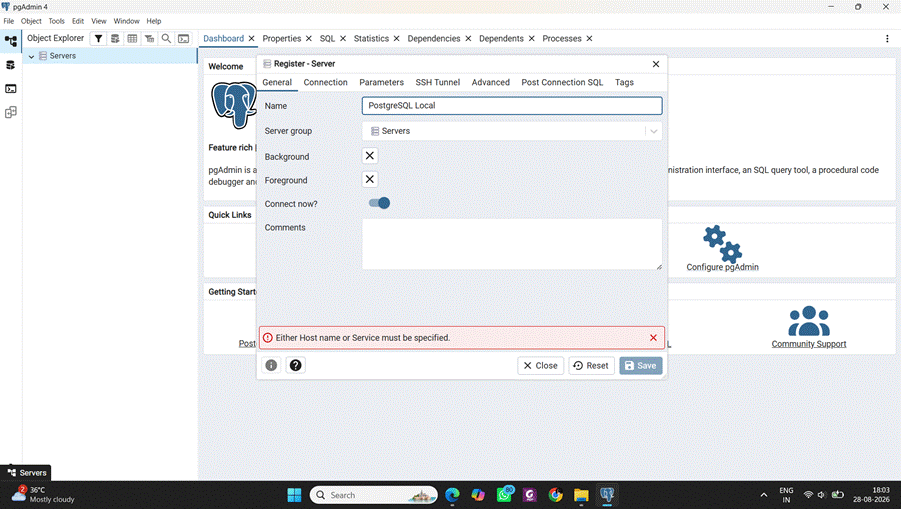Viewport: 901px width, 509px height.
Task: Open the Help menu
Action: [153, 21]
